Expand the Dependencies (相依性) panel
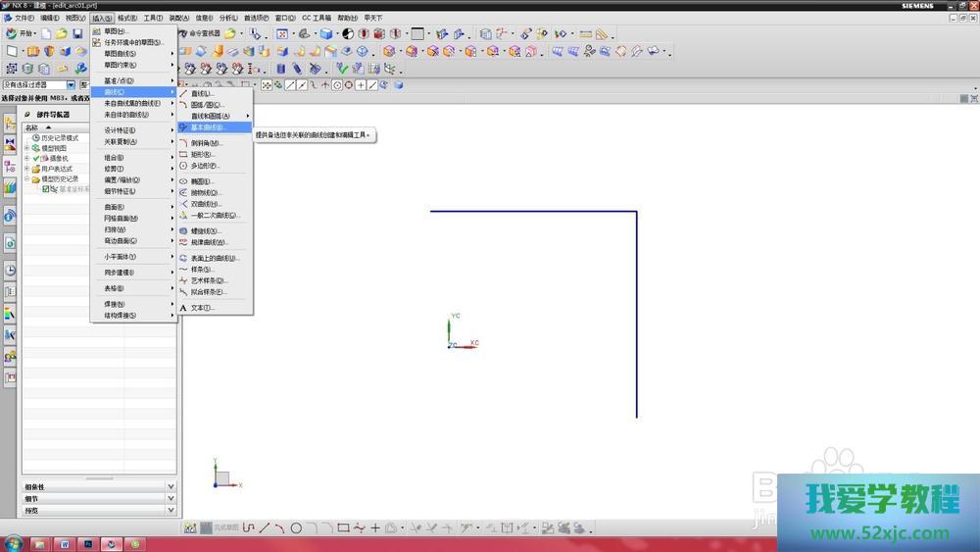This screenshot has width=980, height=552. point(171,486)
